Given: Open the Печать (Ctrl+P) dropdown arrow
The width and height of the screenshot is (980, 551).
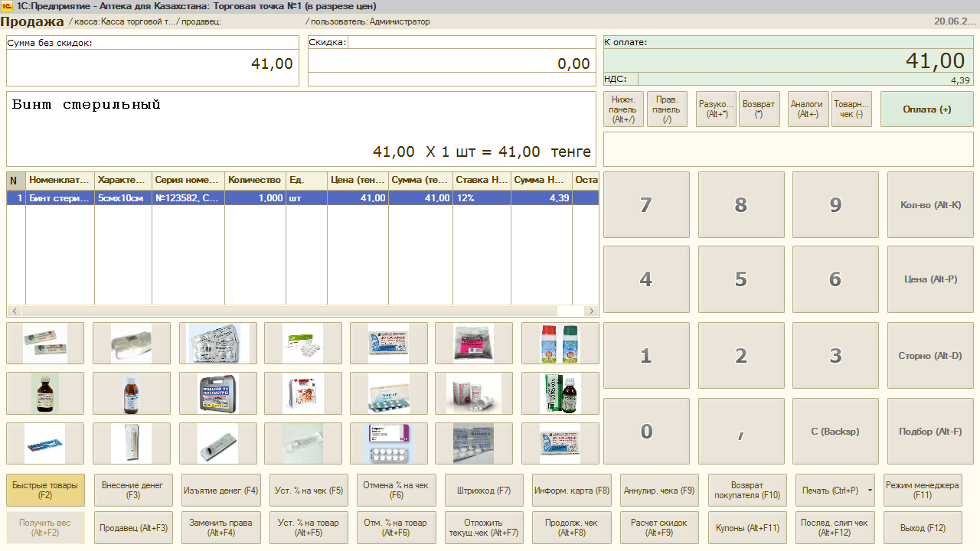Looking at the screenshot, I should coord(870,491).
